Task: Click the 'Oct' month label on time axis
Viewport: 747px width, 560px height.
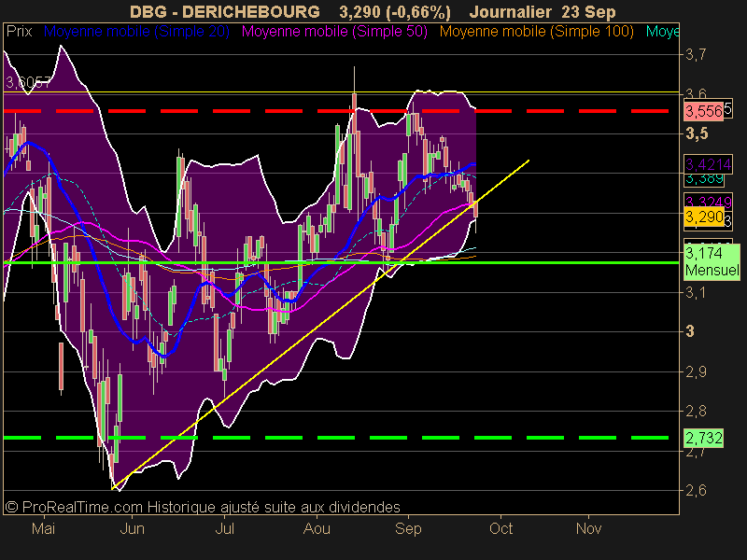Action: tap(500, 528)
